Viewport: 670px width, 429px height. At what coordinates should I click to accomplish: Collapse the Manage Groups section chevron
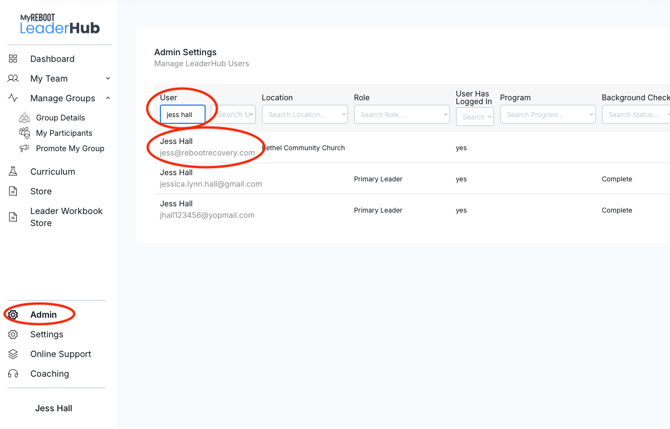tap(108, 98)
